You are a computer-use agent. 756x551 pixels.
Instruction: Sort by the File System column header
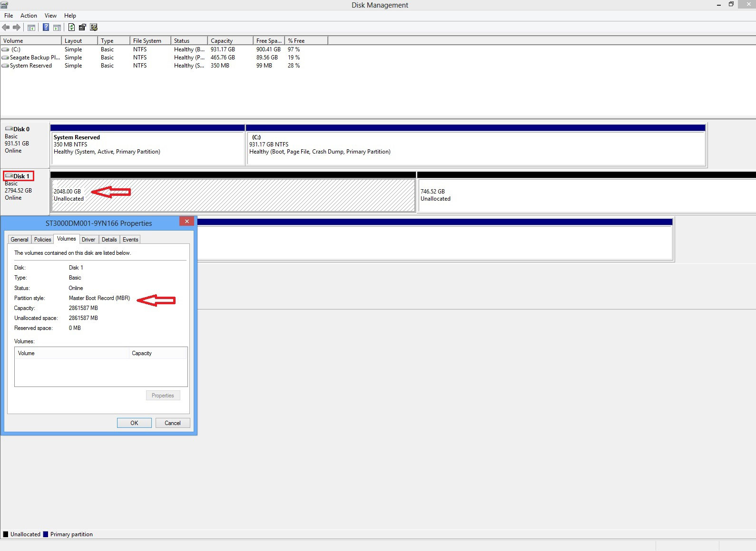click(x=150, y=41)
